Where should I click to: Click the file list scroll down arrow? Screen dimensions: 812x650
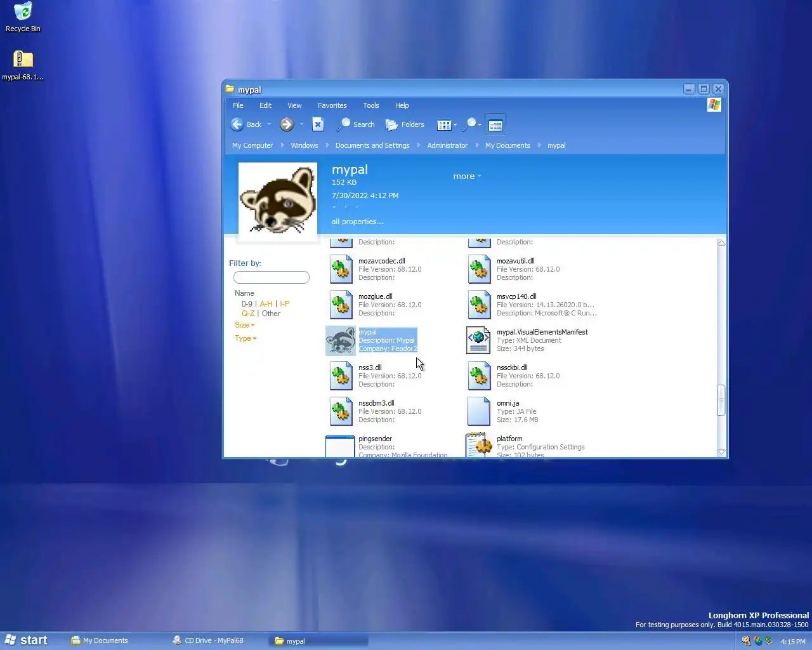click(x=721, y=452)
